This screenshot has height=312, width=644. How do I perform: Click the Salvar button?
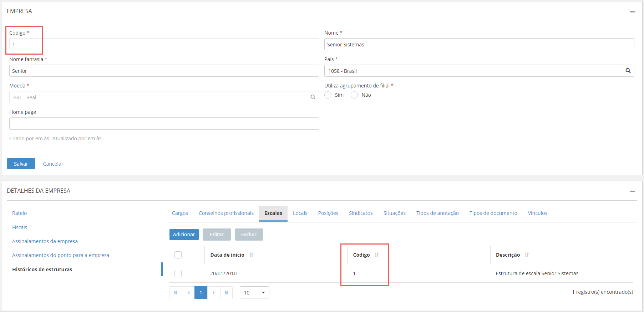click(21, 163)
